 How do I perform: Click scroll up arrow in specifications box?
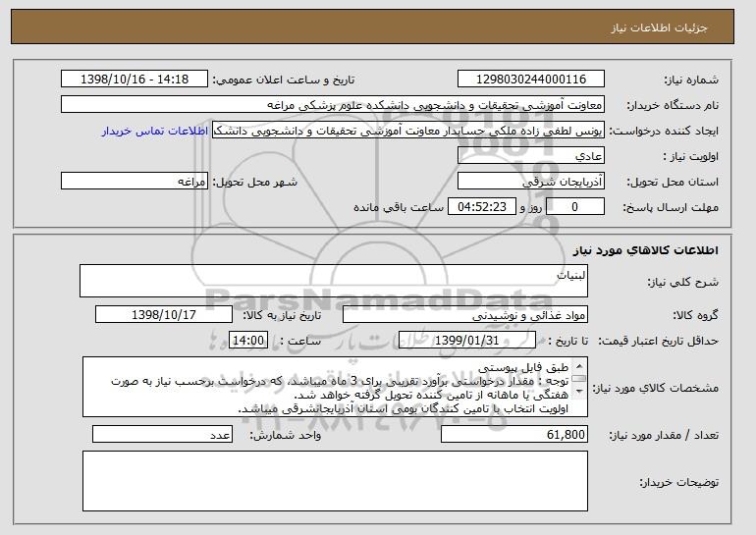(x=579, y=366)
